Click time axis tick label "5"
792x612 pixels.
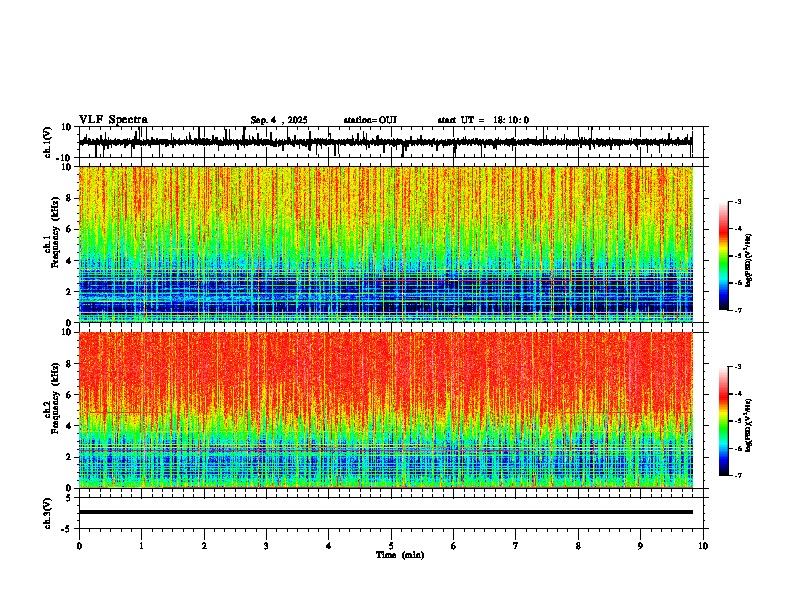click(391, 546)
